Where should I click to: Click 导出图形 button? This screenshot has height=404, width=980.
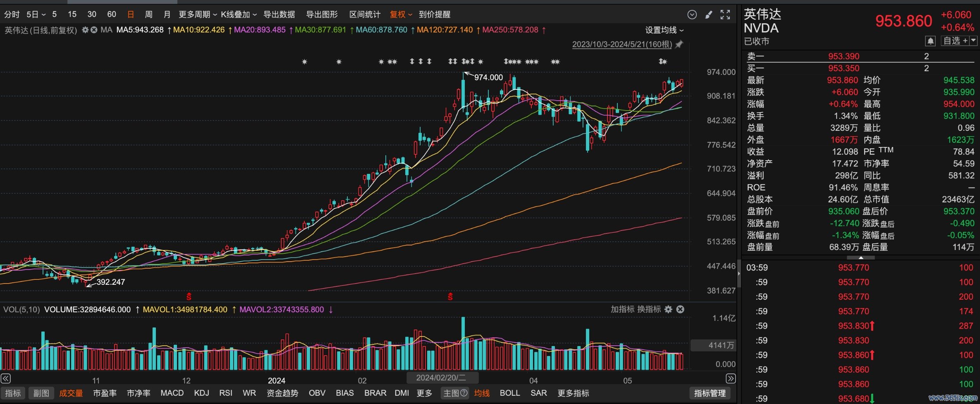pos(322,14)
